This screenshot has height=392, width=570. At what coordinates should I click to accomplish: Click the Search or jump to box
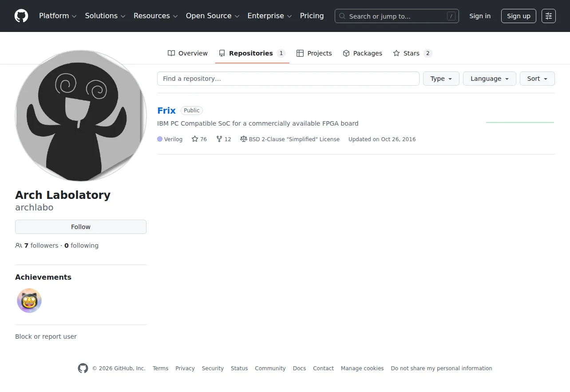(397, 16)
